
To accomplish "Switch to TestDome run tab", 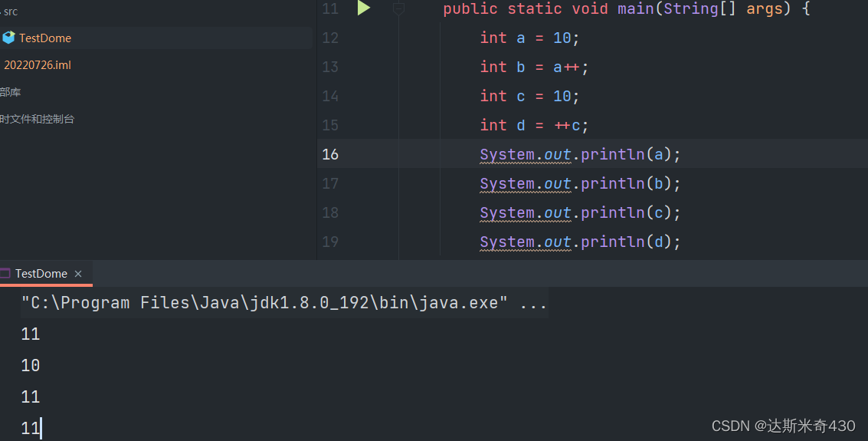I will (41, 274).
